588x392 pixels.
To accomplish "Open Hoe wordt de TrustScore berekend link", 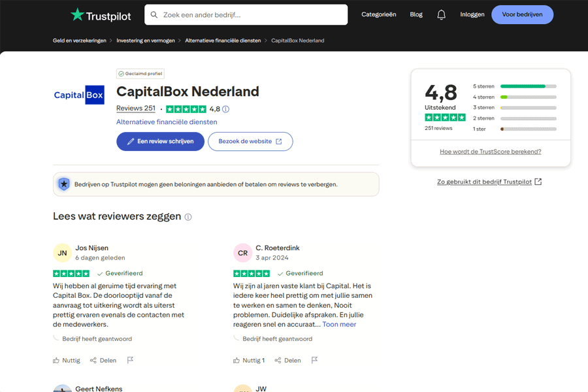I will (x=489, y=151).
